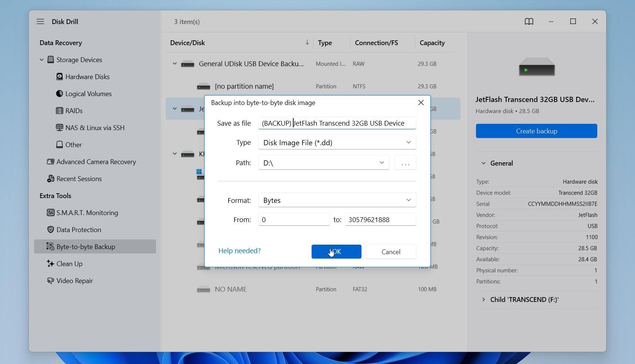The height and width of the screenshot is (364, 635).
Task: Click the Create backup button
Action: tap(536, 131)
